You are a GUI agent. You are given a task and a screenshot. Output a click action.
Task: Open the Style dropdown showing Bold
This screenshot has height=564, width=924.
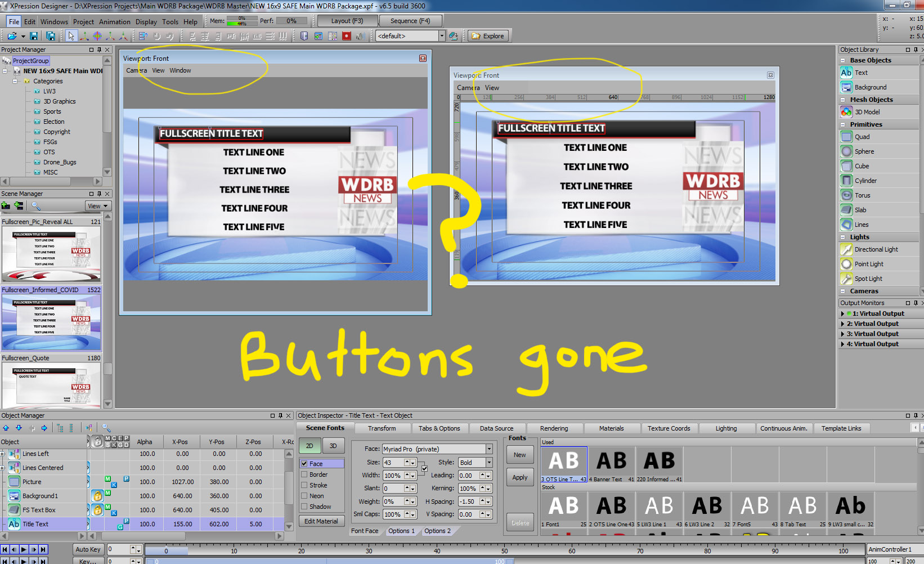(x=489, y=462)
